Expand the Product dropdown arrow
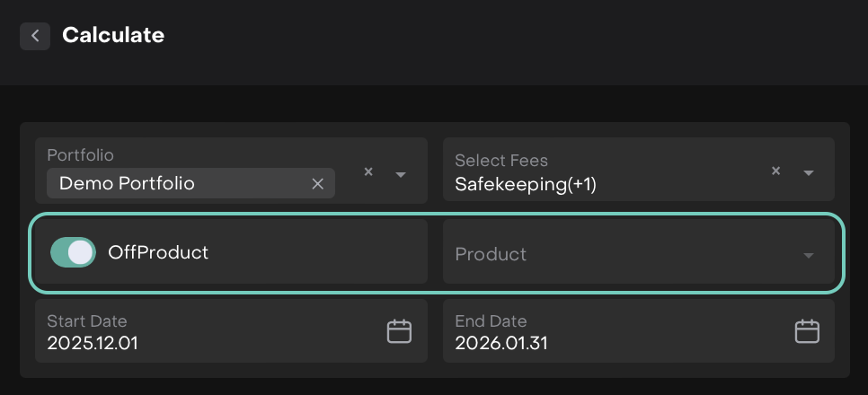The image size is (868, 395). 809,255
